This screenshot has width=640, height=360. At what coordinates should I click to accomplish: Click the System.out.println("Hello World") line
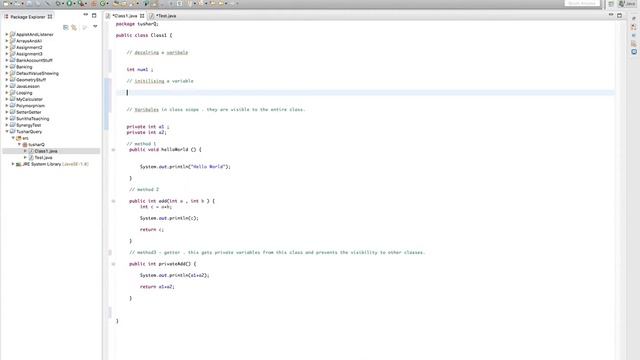coord(185,167)
